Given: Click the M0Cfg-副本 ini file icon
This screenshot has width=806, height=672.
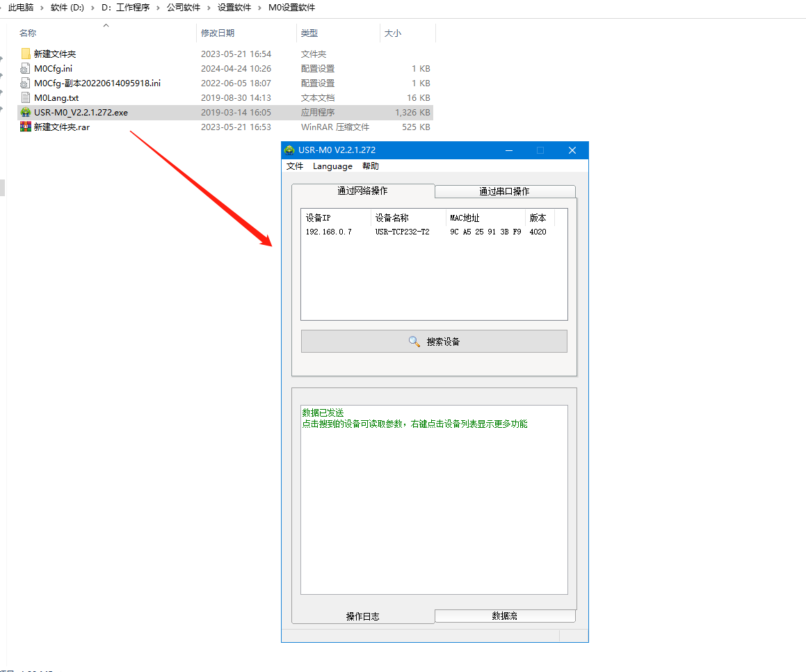Looking at the screenshot, I should (26, 83).
